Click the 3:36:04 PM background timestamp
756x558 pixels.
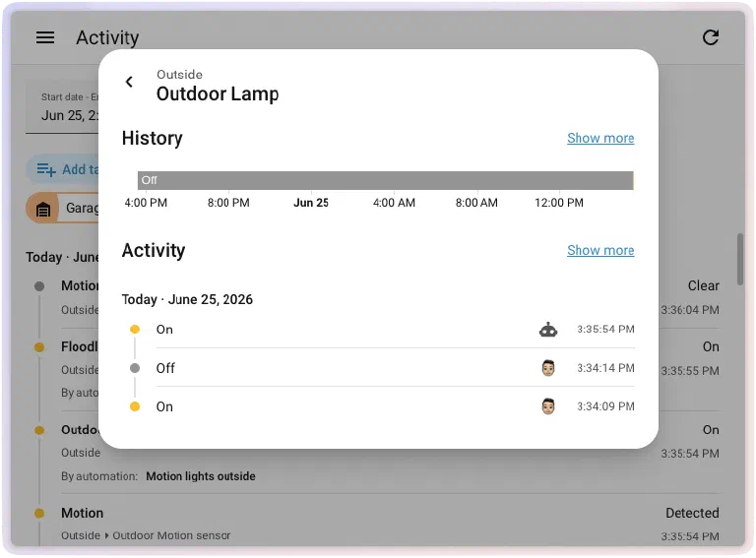(690, 310)
